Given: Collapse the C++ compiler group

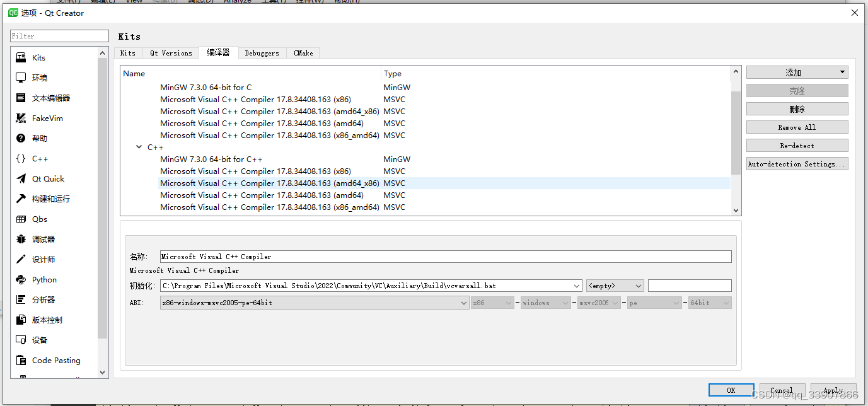Looking at the screenshot, I should pyautogui.click(x=139, y=147).
